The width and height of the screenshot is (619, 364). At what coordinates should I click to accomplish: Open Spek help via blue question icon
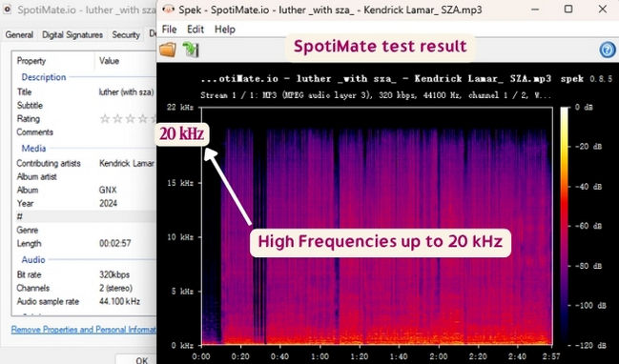(x=608, y=51)
